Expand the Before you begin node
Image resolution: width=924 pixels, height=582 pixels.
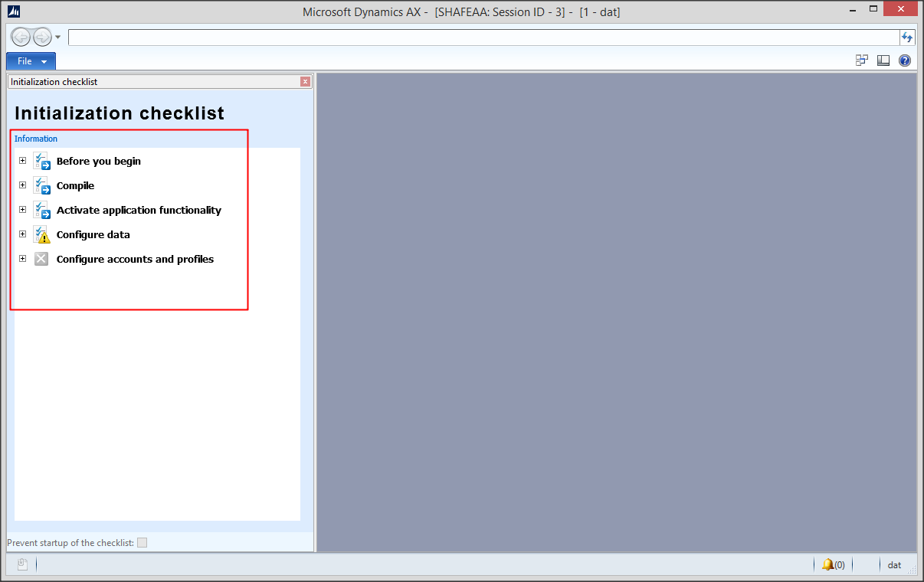(22, 161)
